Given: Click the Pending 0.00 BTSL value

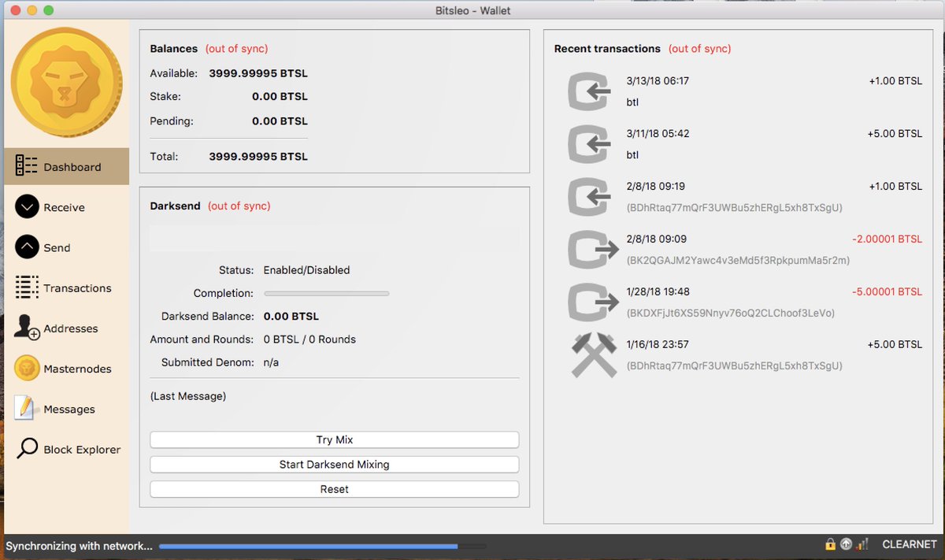Looking at the screenshot, I should (x=280, y=121).
